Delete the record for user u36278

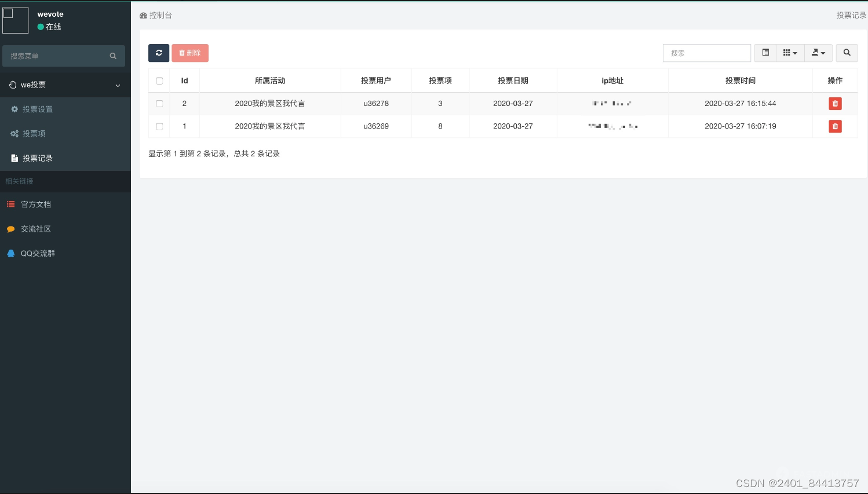click(835, 104)
